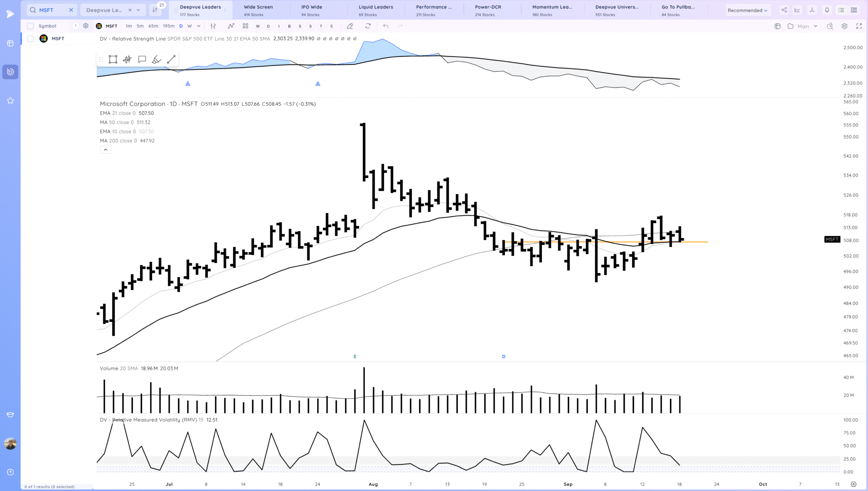Switch to the Liquid Leaders tab
This screenshot has width=868, height=491.
(x=376, y=10)
